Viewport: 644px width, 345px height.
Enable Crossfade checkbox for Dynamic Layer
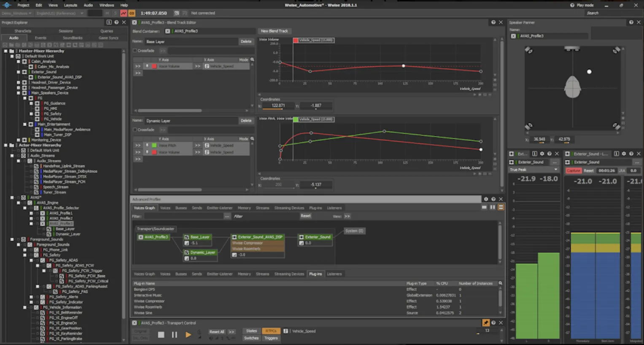point(135,130)
